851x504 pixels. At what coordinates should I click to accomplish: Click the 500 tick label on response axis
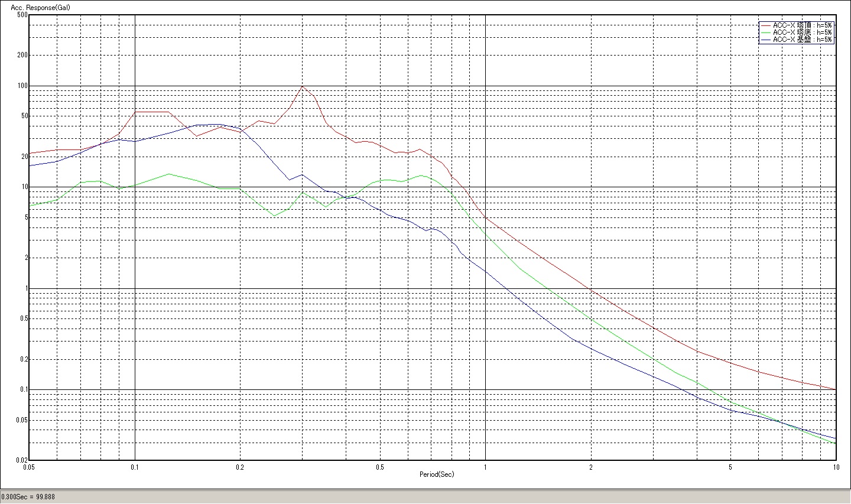coord(22,15)
